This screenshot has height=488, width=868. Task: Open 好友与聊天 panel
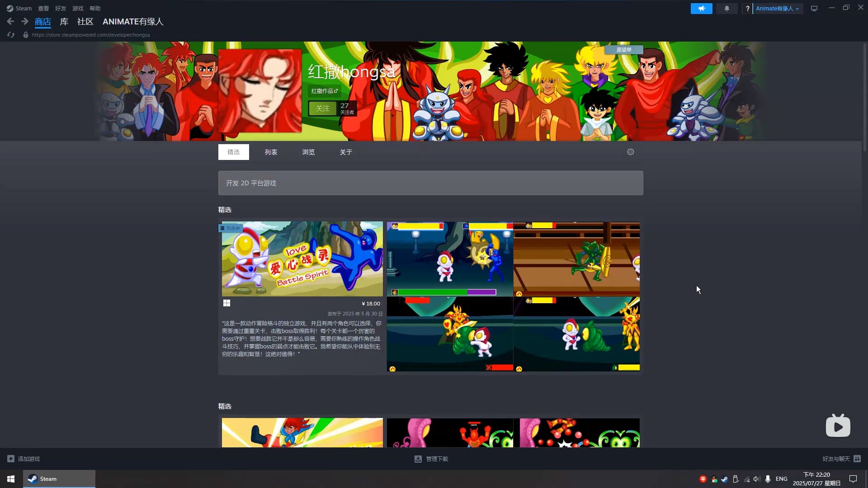coord(836,459)
